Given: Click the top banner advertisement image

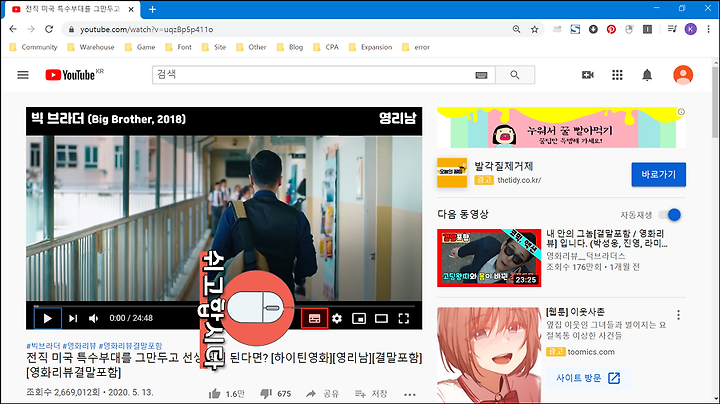Looking at the screenshot, I should [561, 128].
